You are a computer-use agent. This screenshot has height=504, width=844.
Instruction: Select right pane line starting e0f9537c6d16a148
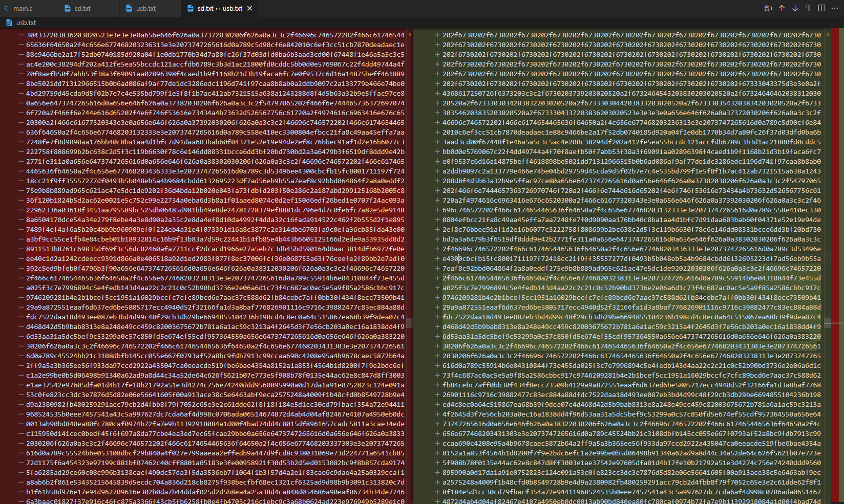tap(631, 161)
